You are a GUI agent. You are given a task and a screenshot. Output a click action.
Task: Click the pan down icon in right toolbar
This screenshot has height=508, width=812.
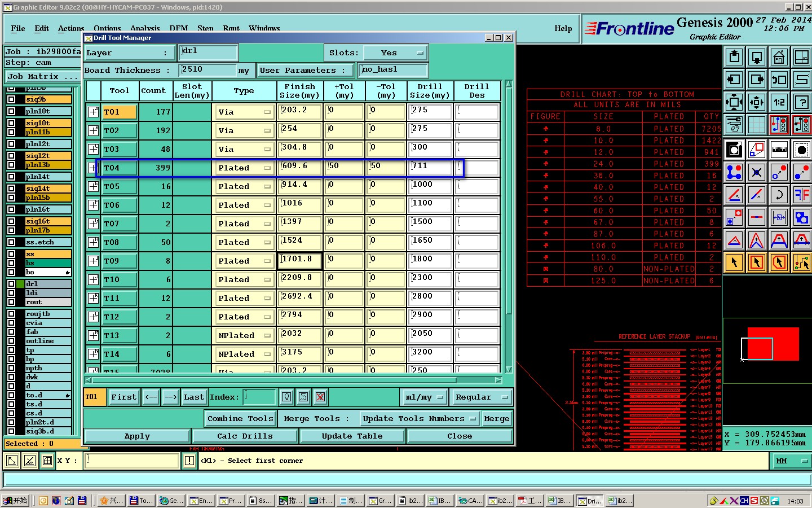[x=757, y=57]
